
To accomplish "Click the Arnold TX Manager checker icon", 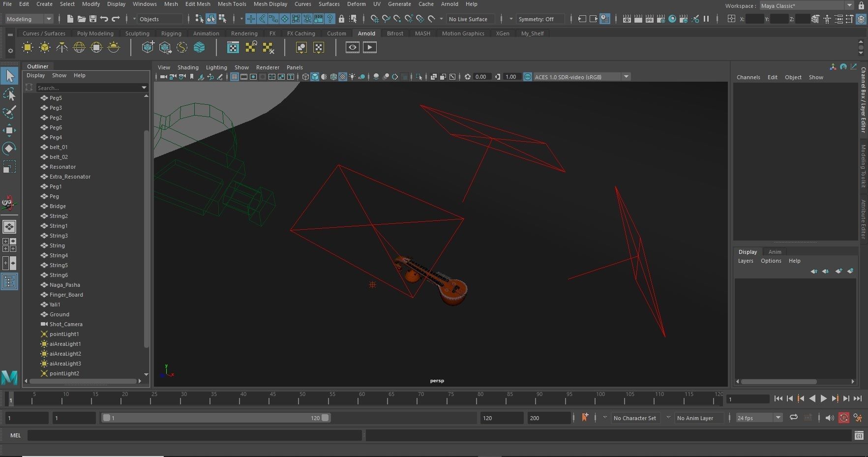I will pos(233,48).
